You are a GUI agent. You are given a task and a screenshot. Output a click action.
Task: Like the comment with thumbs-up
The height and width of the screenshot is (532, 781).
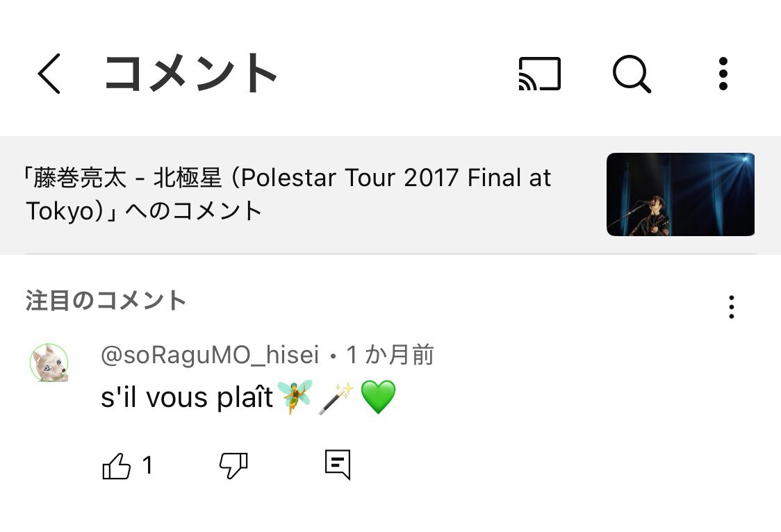117,466
